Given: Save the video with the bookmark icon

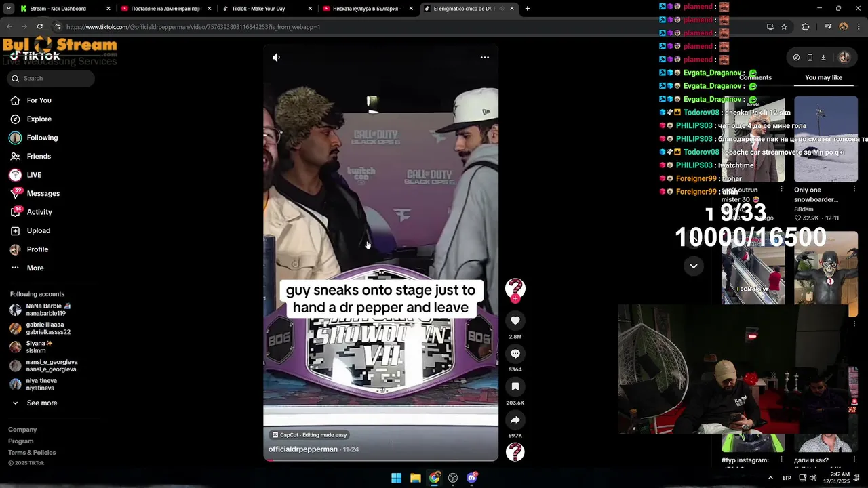Looking at the screenshot, I should click(x=515, y=386).
